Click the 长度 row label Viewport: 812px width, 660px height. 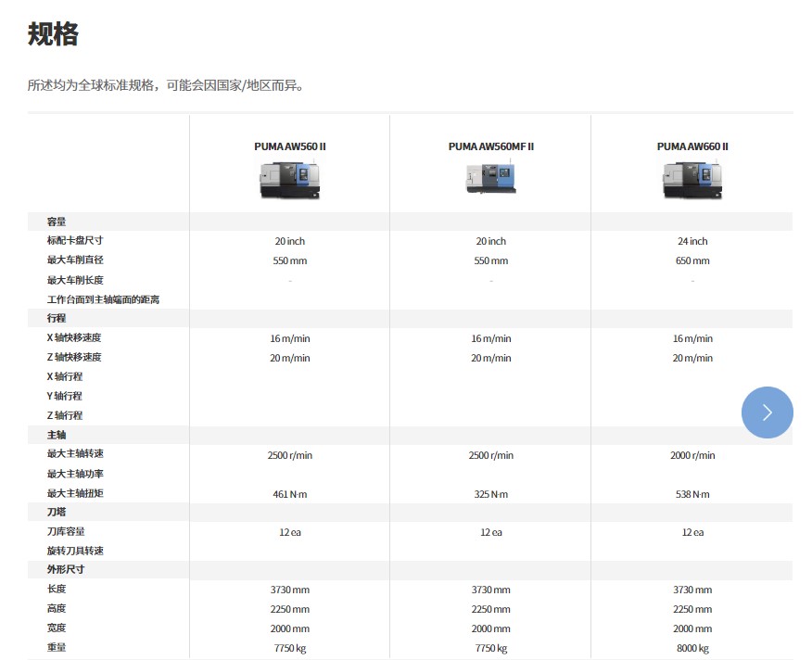coord(57,589)
